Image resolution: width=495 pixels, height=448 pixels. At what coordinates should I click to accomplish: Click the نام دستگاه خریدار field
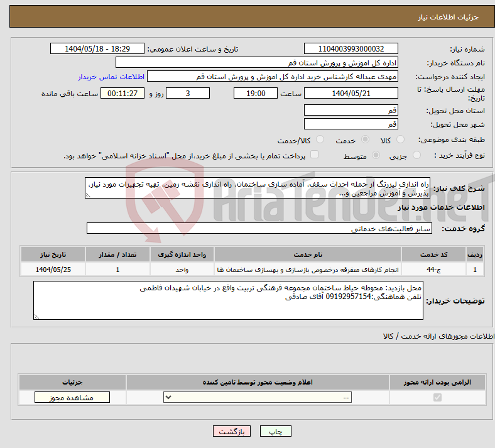pos(257,62)
